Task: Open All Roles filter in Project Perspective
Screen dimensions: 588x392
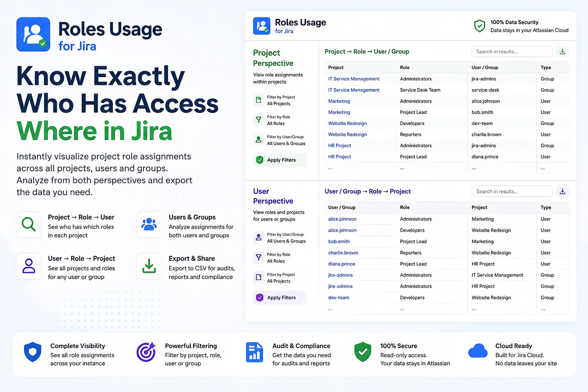Action: (276, 124)
